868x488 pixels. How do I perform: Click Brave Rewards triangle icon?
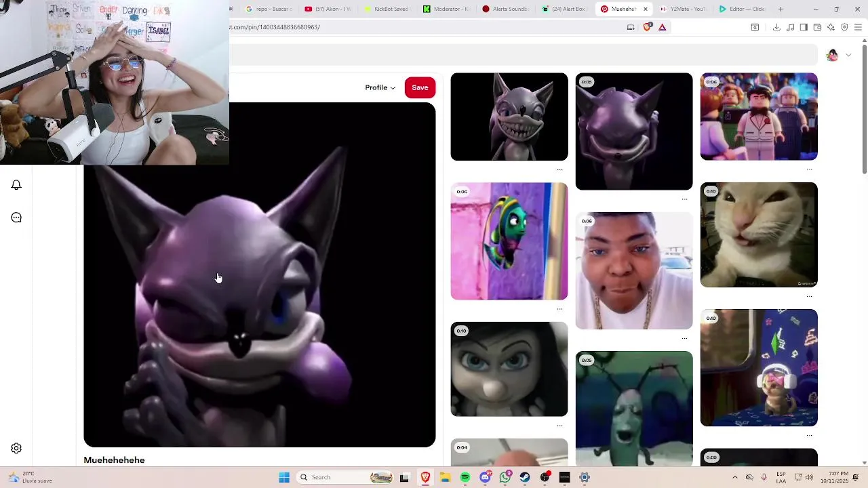point(663,27)
